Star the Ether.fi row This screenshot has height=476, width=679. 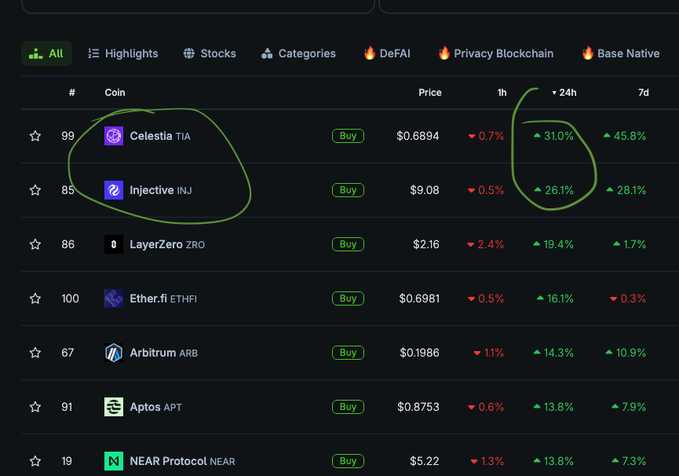[x=35, y=298]
